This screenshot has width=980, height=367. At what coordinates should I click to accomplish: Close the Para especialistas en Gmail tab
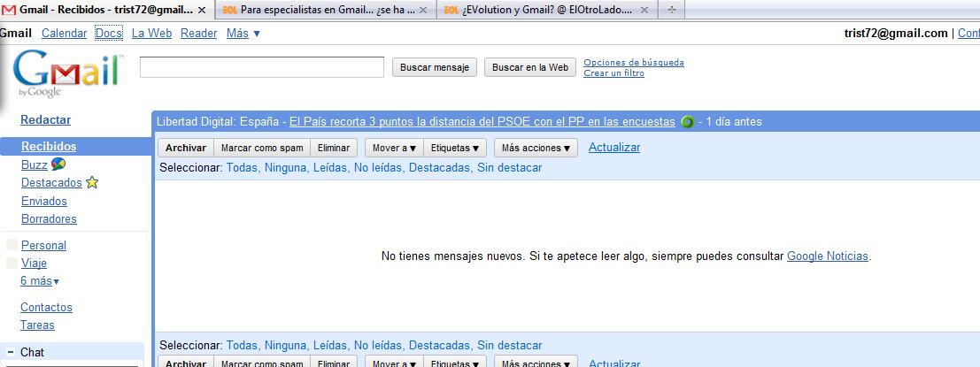(423, 10)
